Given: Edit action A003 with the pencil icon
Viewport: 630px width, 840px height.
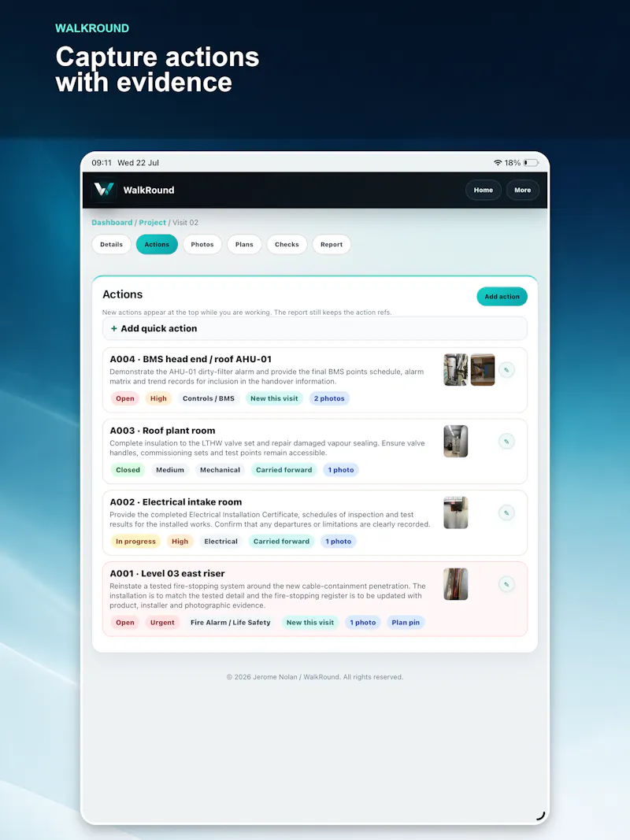Looking at the screenshot, I should tap(506, 442).
